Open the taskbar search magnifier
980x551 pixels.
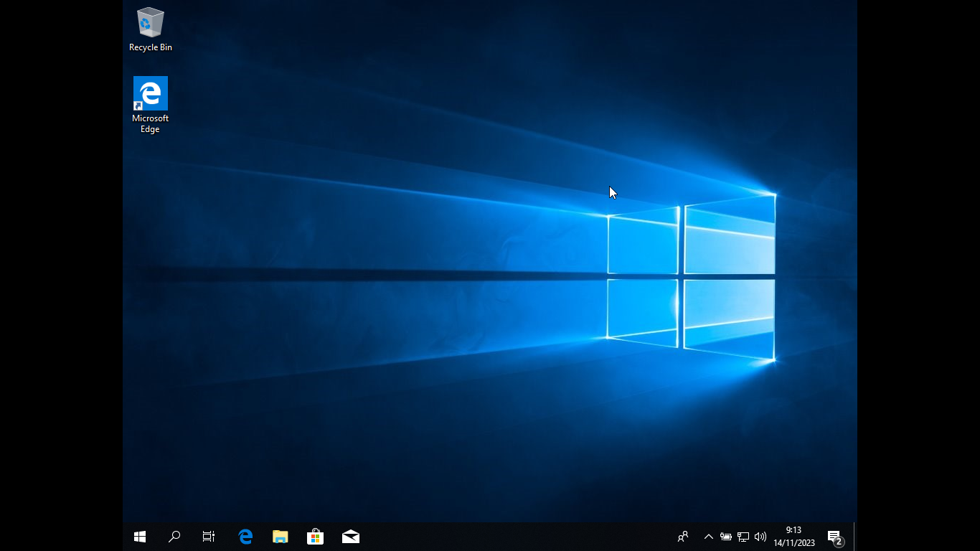(174, 537)
